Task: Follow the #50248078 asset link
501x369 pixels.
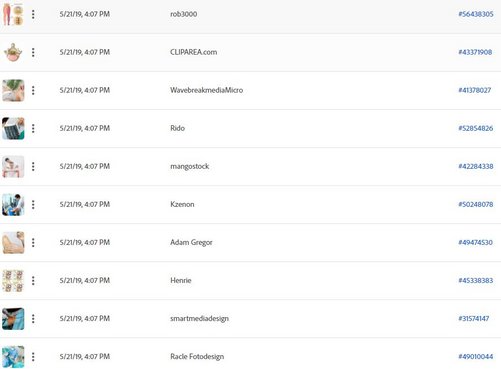Action: tap(476, 204)
